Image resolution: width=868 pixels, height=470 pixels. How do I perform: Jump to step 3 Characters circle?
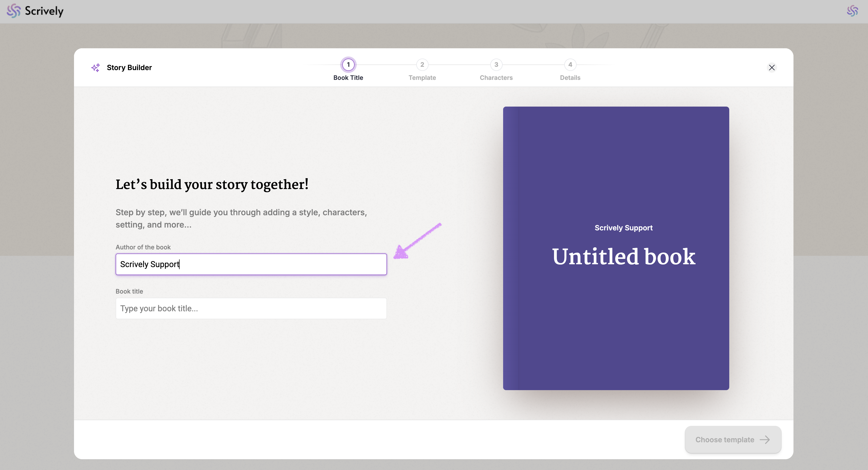496,65
